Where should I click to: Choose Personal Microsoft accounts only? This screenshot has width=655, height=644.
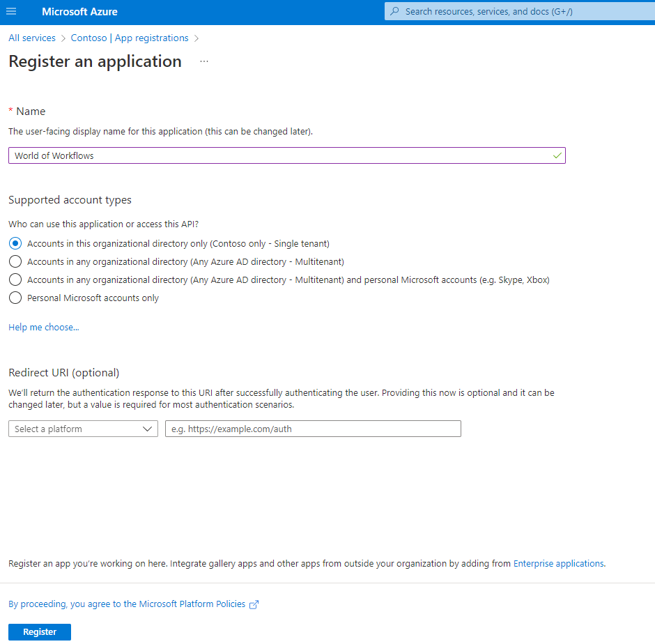pos(15,298)
